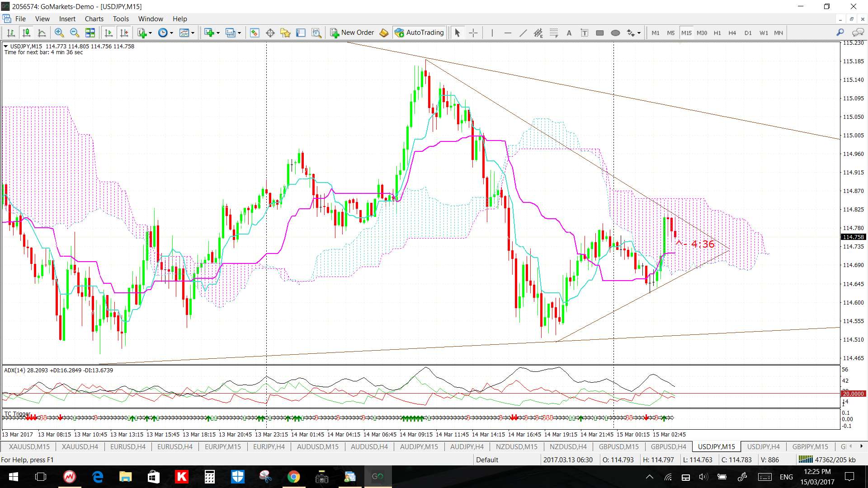Click the Zoom In magnifier icon
Image resolution: width=868 pixels, height=488 pixels.
(x=59, y=33)
